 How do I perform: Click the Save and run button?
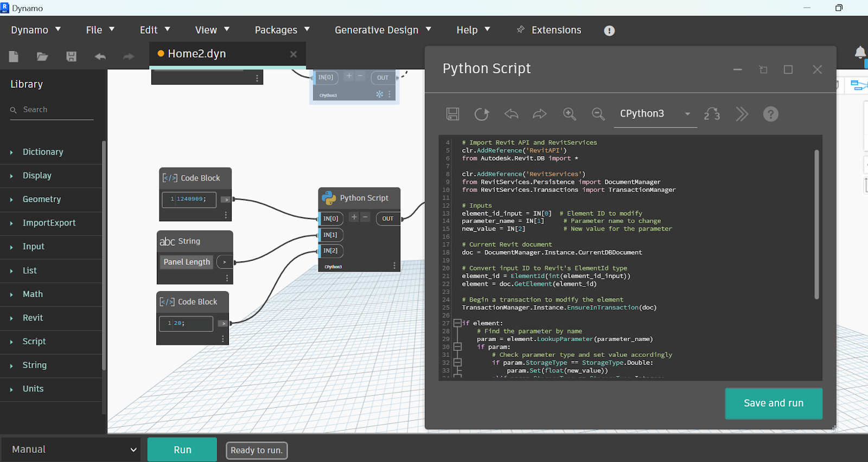point(774,403)
